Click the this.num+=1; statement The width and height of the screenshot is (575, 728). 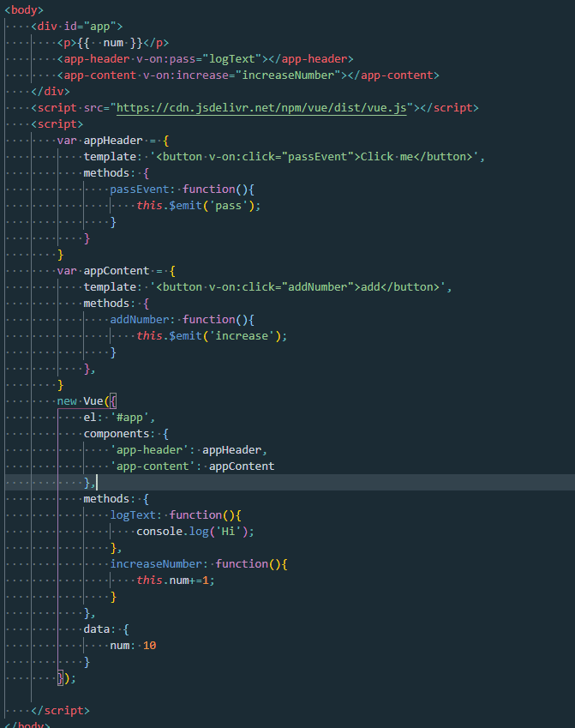click(176, 581)
